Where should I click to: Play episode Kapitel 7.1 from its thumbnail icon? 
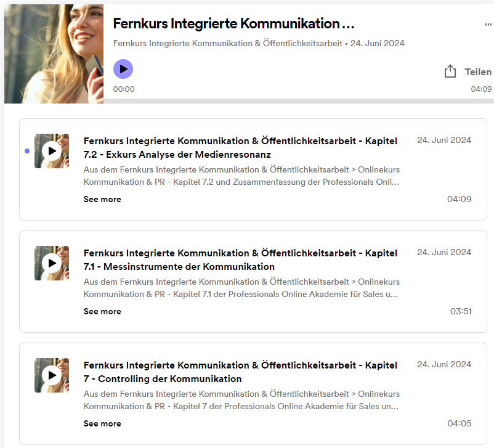52,263
